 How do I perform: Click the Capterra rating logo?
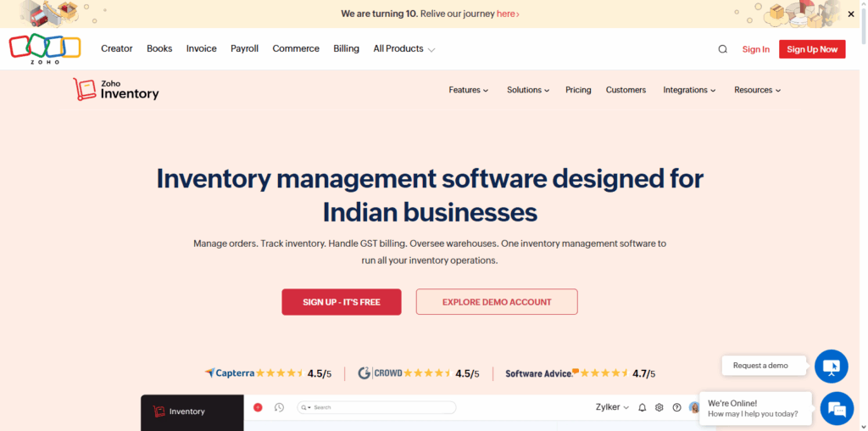tap(229, 372)
